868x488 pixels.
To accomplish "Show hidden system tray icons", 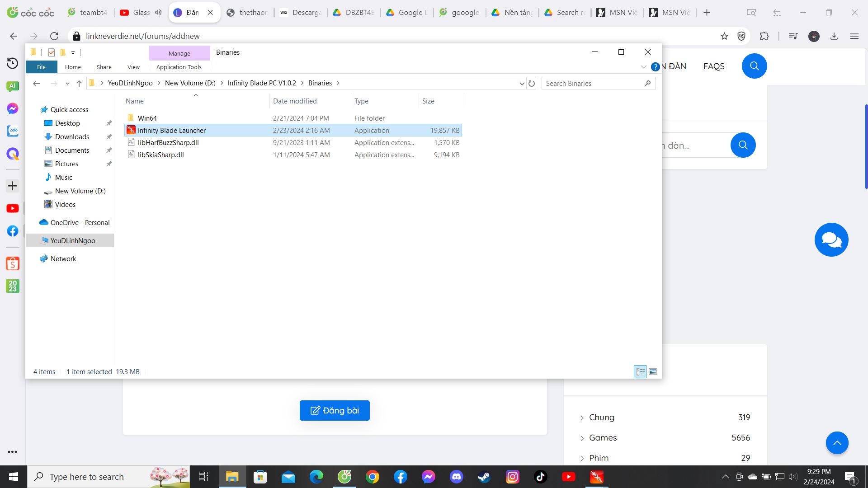I will (725, 477).
